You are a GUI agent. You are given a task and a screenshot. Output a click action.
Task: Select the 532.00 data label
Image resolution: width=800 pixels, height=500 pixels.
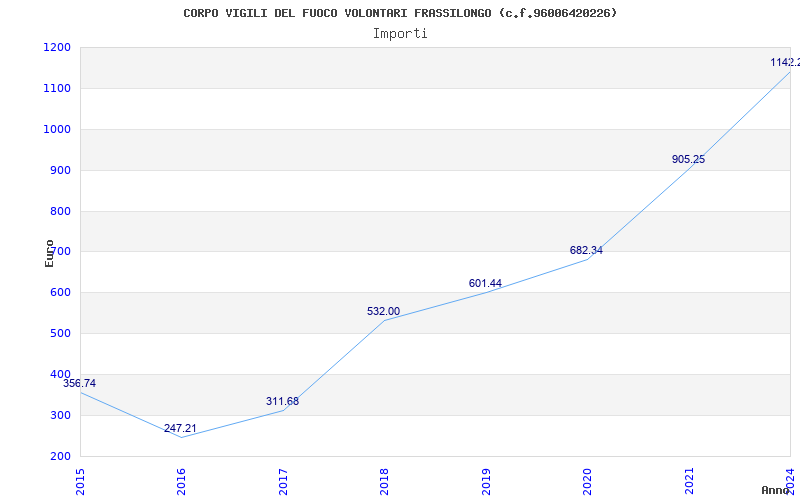[x=383, y=311]
